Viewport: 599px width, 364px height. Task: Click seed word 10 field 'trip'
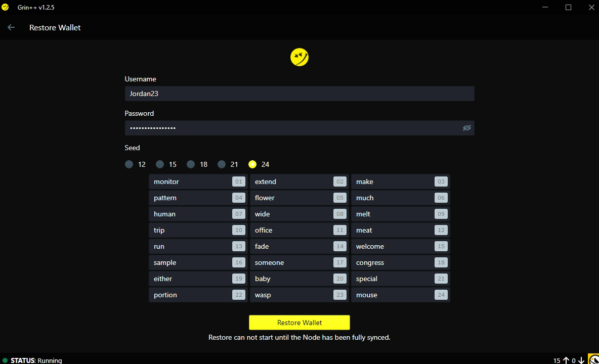point(198,230)
